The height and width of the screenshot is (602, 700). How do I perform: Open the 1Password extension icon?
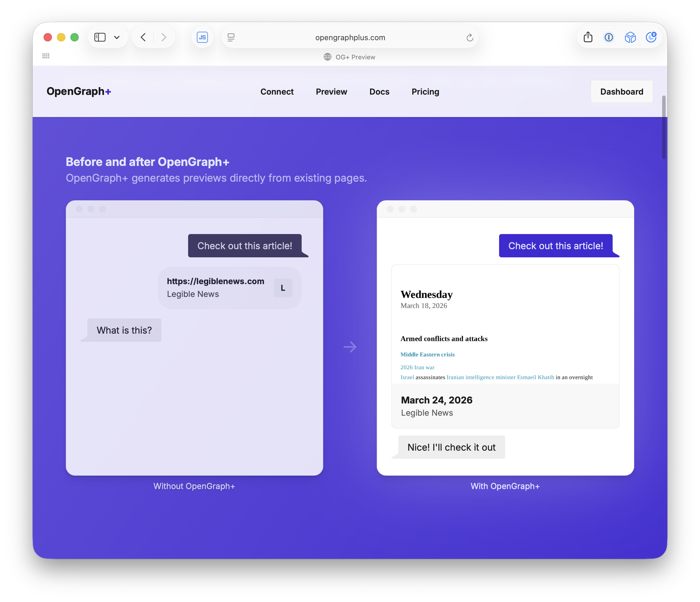coord(609,37)
